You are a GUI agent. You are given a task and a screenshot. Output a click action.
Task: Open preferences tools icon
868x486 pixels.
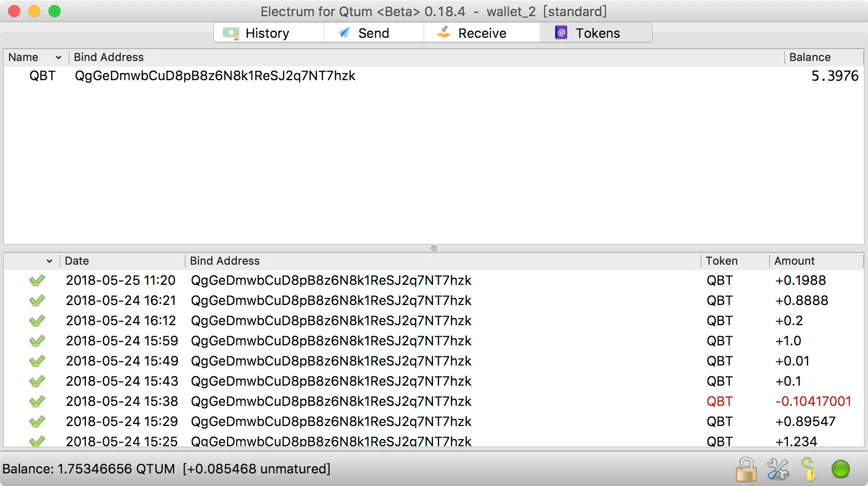click(x=778, y=469)
